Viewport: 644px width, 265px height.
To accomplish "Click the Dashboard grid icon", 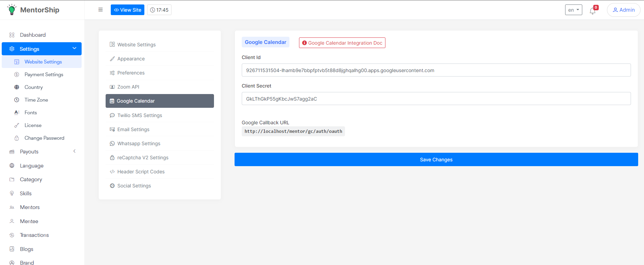I will tap(12, 35).
